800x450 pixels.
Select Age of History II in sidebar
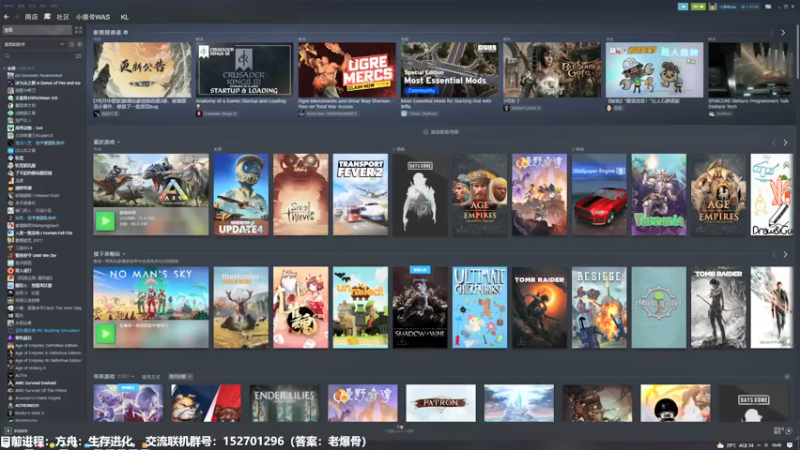click(27, 368)
